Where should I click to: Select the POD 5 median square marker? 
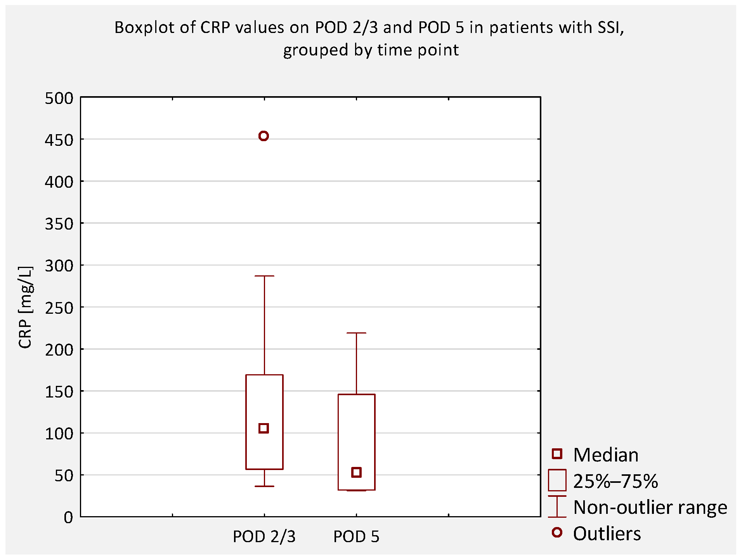tap(356, 472)
